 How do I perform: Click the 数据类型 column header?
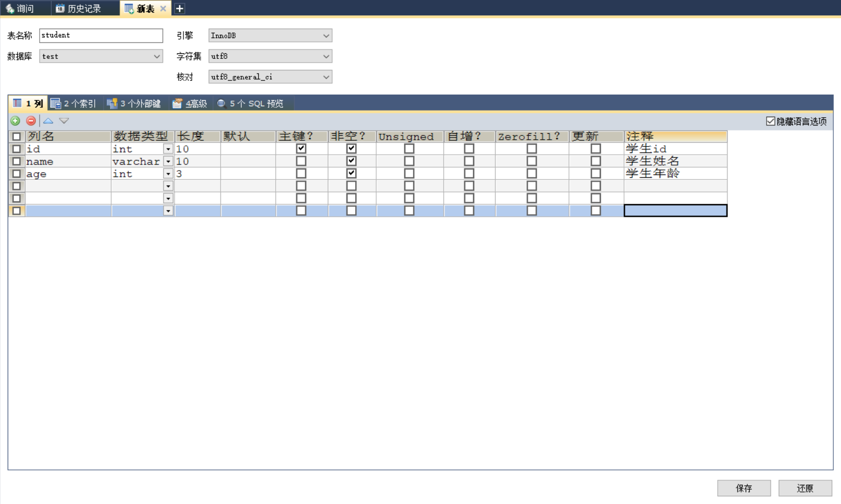point(143,136)
